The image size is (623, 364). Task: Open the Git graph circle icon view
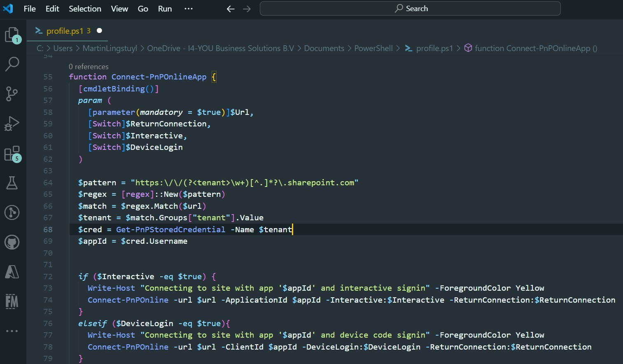coord(12,212)
